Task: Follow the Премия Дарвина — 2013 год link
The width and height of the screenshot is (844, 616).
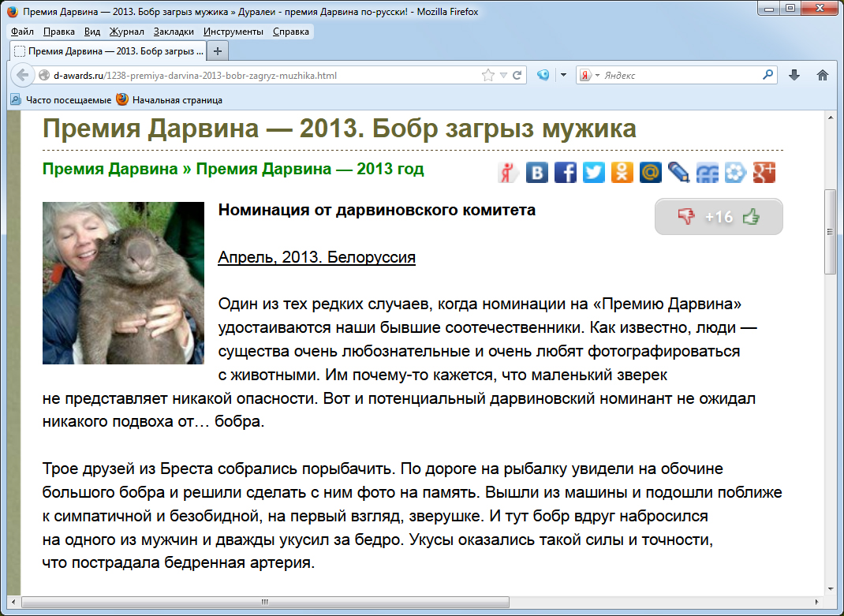Action: pyautogui.click(x=310, y=169)
